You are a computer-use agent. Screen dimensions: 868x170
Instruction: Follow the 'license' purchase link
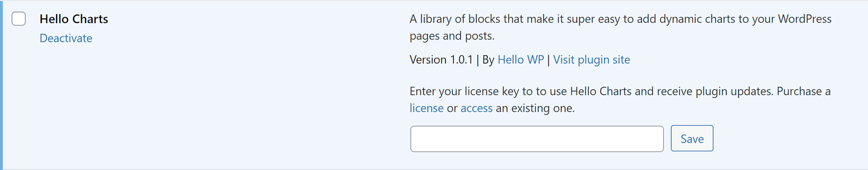(426, 108)
